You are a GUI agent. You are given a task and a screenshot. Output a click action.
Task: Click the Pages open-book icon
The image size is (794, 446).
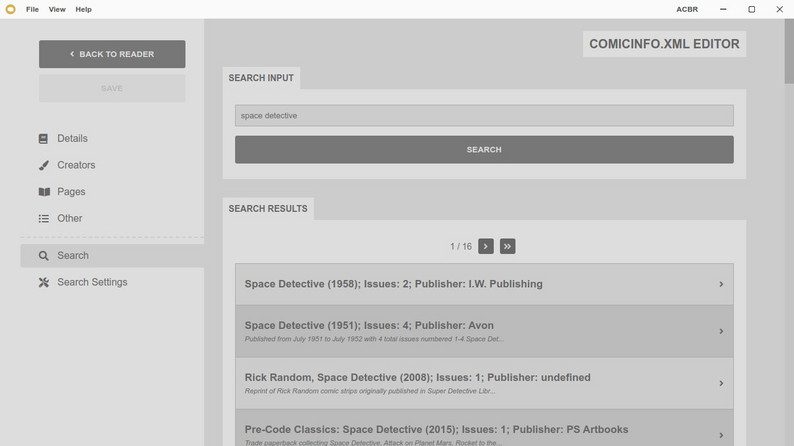pos(44,192)
